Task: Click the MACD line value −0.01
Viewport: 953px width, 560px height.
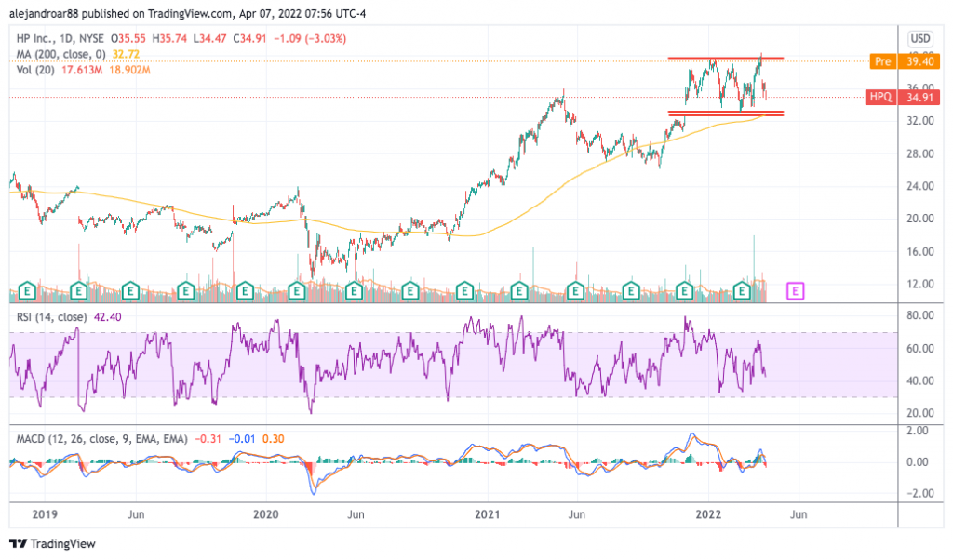Action: 242,438
